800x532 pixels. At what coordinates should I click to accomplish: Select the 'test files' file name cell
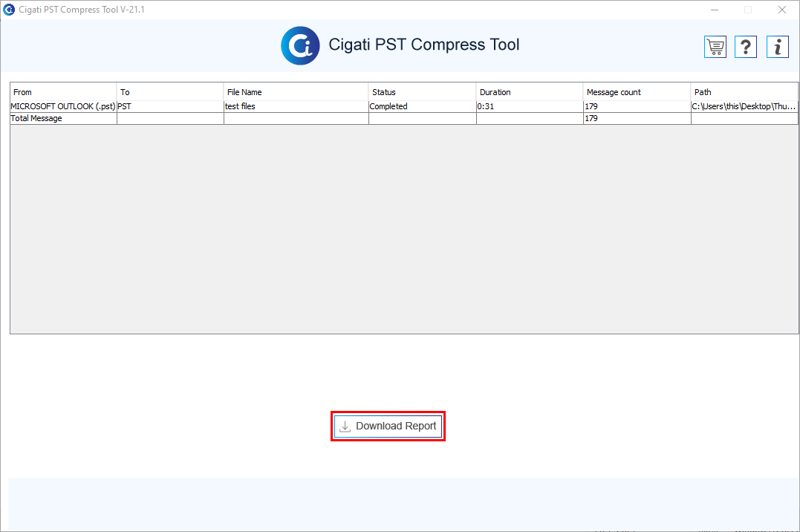pyautogui.click(x=296, y=106)
